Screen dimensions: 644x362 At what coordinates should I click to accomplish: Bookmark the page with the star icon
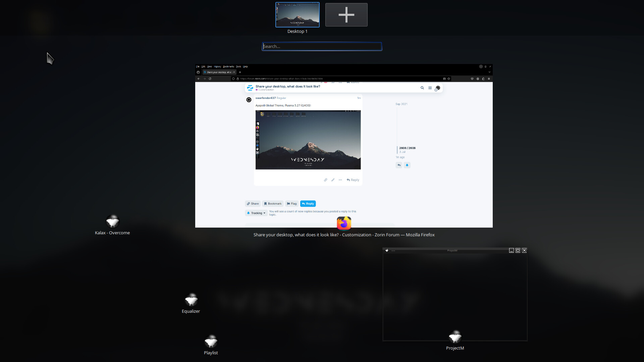pyautogui.click(x=449, y=79)
